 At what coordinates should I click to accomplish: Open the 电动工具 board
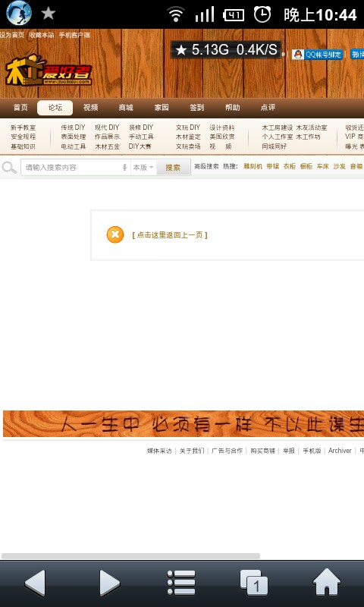pos(73,146)
